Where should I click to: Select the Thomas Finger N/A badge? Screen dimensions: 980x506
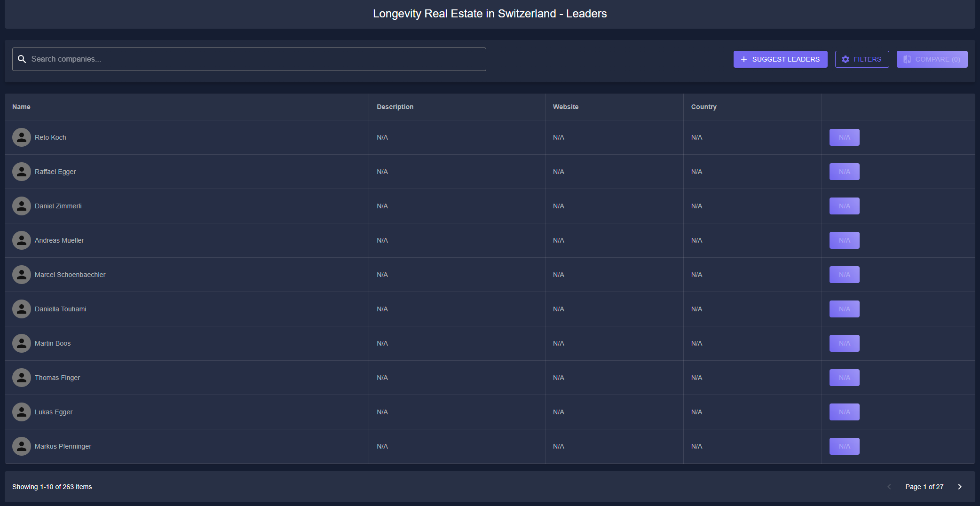[x=844, y=378]
